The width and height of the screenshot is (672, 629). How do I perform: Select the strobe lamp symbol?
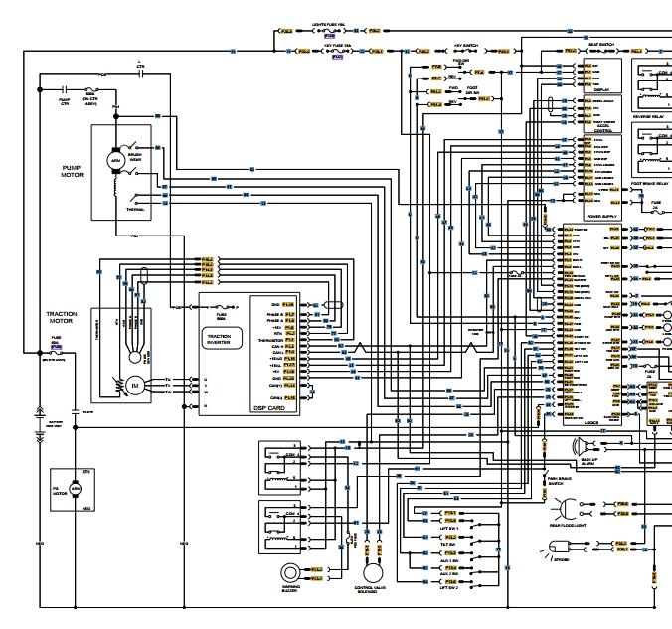[x=557, y=550]
